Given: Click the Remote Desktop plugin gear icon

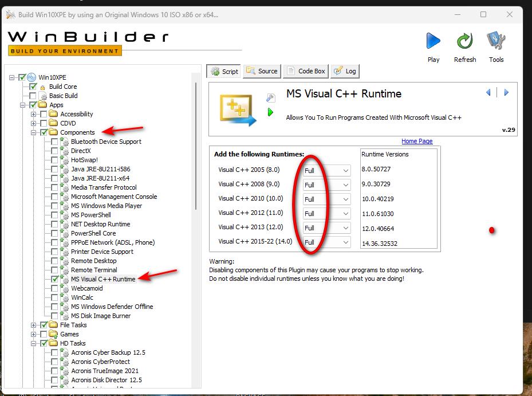Looking at the screenshot, I should point(65,261).
